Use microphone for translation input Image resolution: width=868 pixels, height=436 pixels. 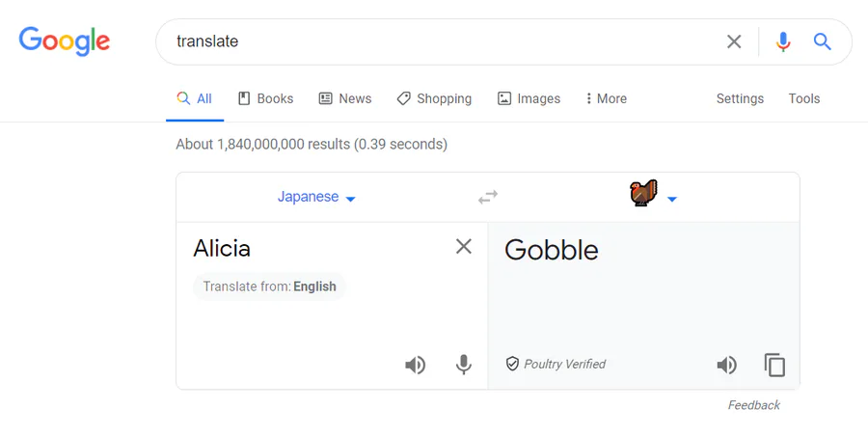[x=463, y=365]
